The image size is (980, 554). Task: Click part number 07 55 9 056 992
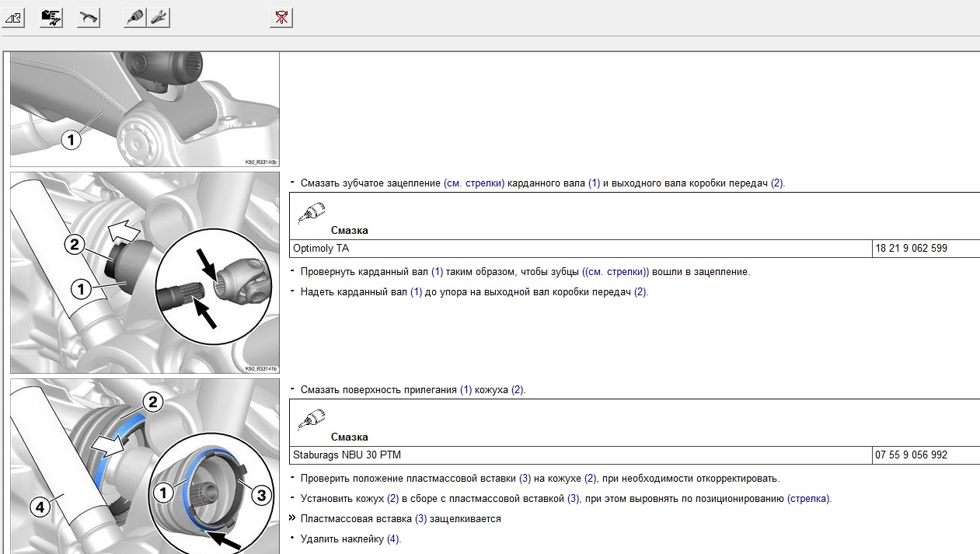point(911,455)
